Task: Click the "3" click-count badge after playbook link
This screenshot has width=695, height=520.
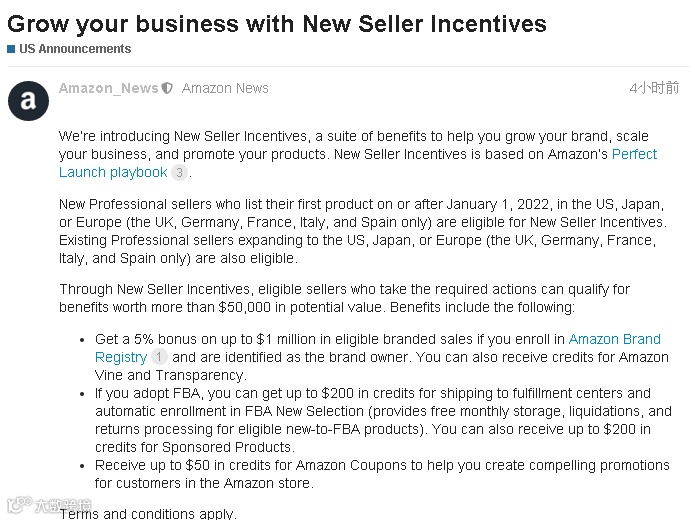Action: 179,173
